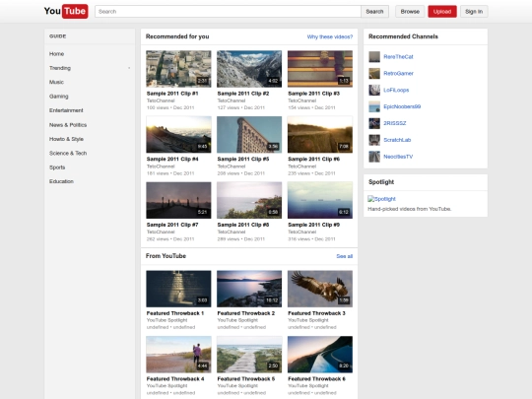Open the See all link
The height and width of the screenshot is (399, 532).
pos(345,256)
